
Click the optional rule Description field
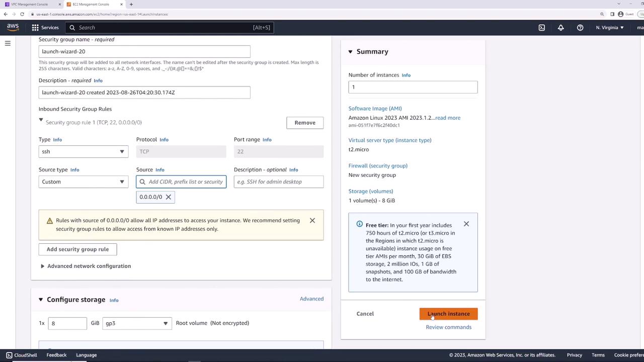tap(279, 182)
